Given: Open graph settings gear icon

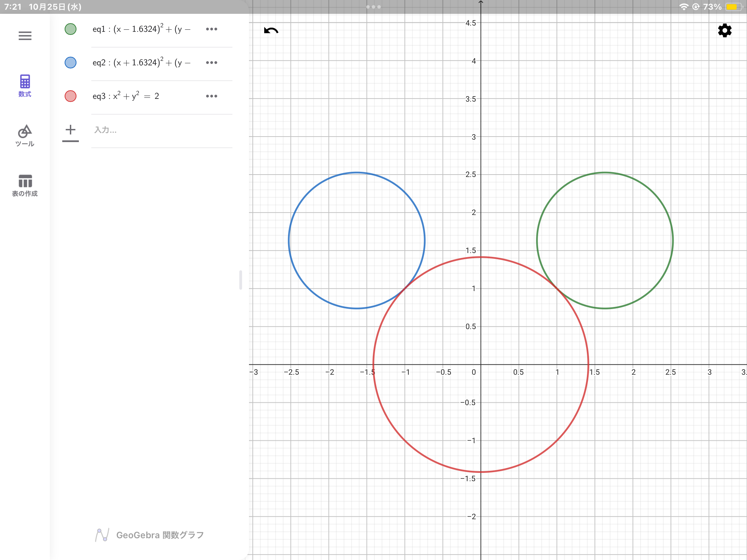Looking at the screenshot, I should [x=725, y=30].
